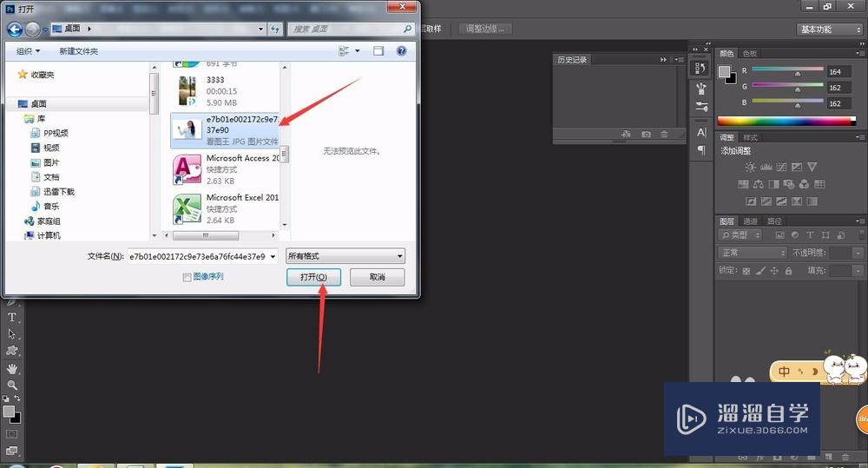The image size is (868, 468).
Task: Show the preview pane icon in dialog
Action: [378, 51]
